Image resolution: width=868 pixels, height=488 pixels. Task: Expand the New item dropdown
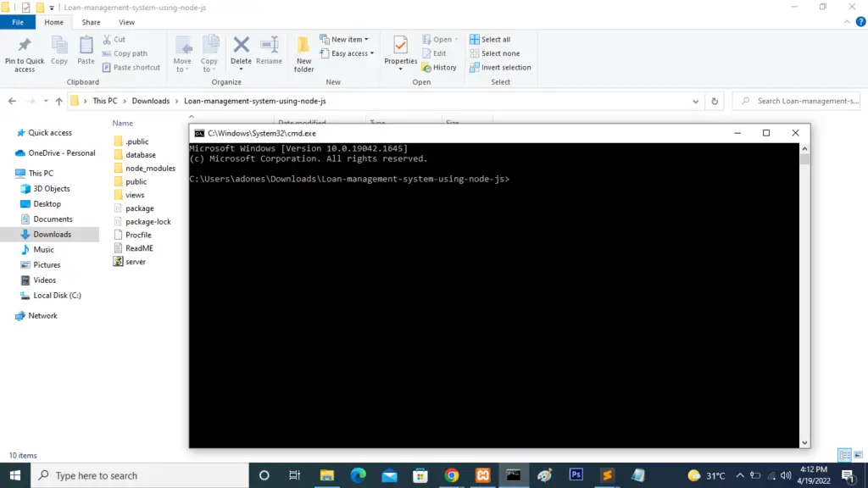[344, 39]
